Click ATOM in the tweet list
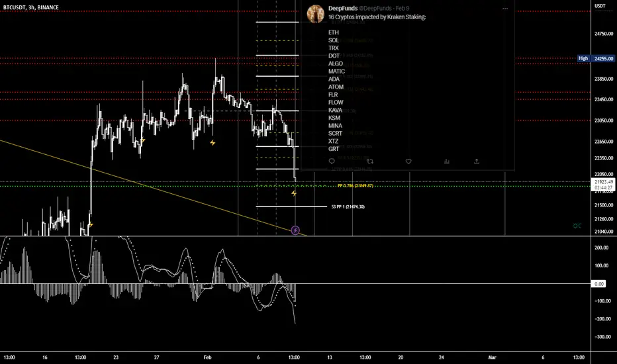This screenshot has width=617, height=364. pos(336,87)
